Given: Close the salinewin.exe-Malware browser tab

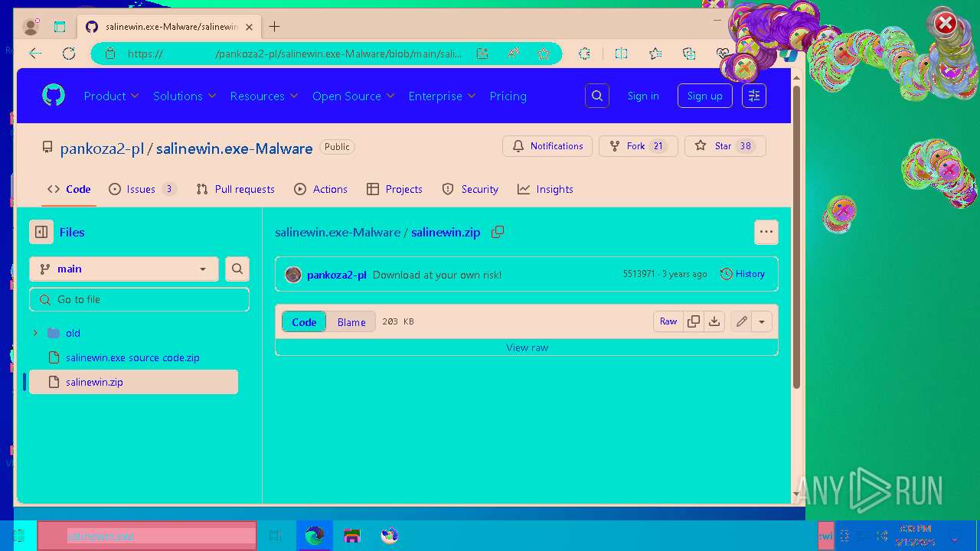Looking at the screenshot, I should click(249, 27).
